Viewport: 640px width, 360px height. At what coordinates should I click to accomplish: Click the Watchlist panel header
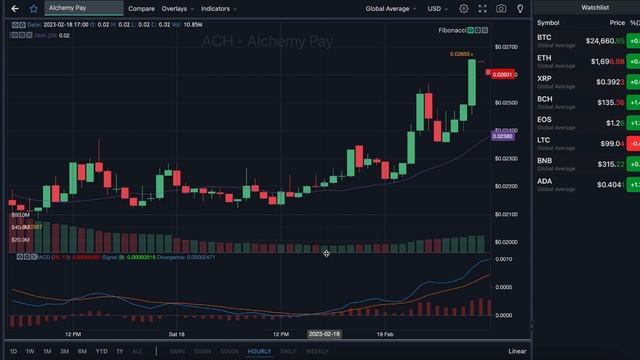click(595, 7)
